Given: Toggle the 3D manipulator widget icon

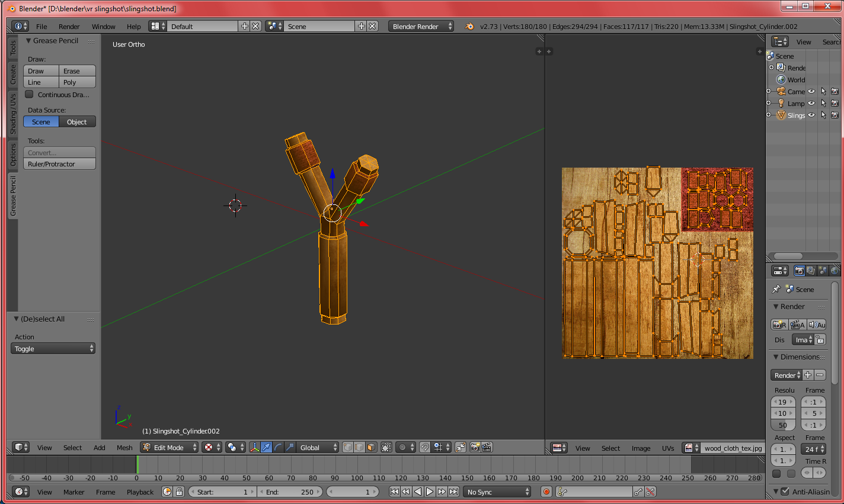Looking at the screenshot, I should [x=254, y=447].
